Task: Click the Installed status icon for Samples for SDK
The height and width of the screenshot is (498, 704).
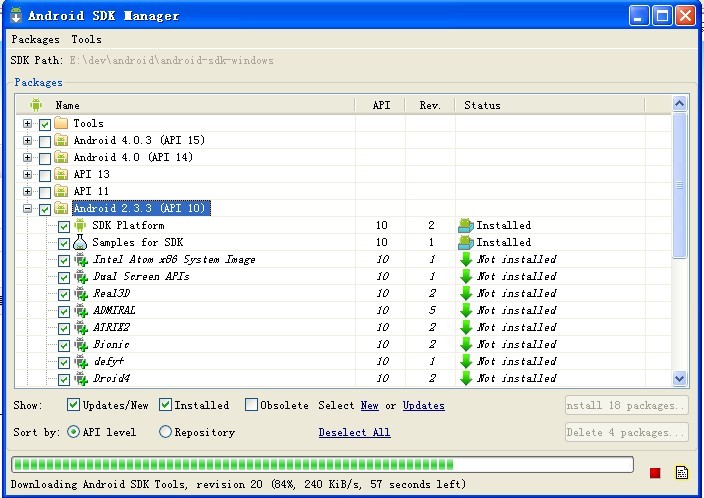Action: pos(466,242)
